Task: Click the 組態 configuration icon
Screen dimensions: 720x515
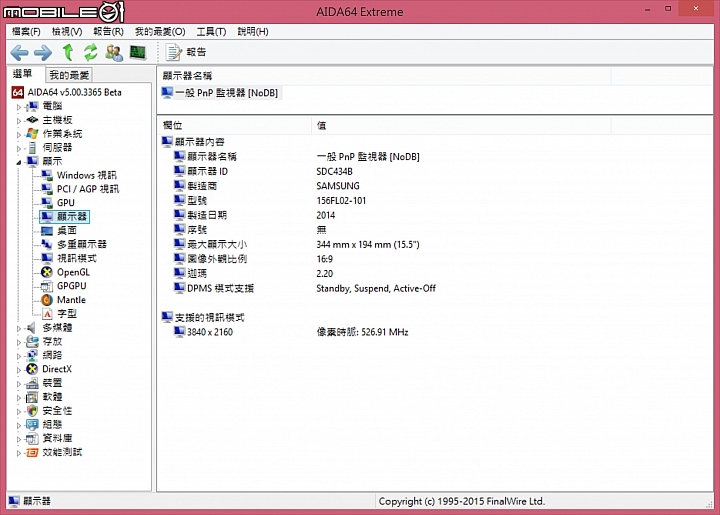Action: click(32, 425)
